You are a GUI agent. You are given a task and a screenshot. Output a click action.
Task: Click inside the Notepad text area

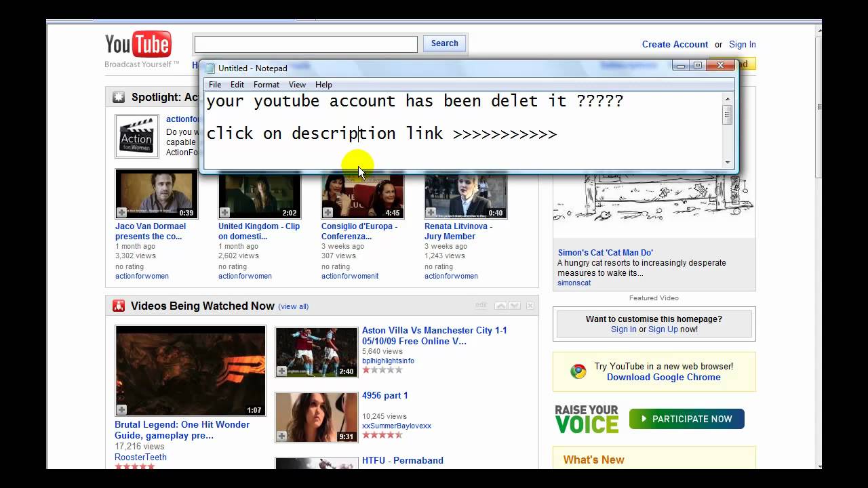tap(462, 130)
